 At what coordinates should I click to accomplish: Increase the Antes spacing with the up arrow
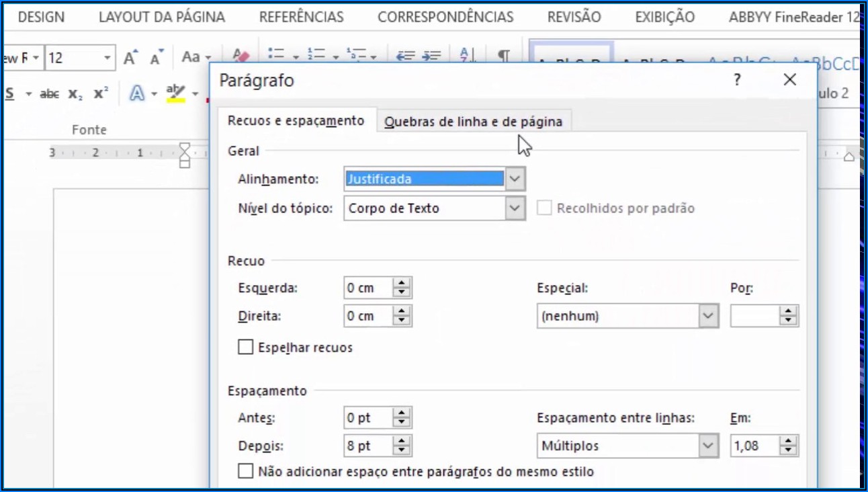coord(402,413)
